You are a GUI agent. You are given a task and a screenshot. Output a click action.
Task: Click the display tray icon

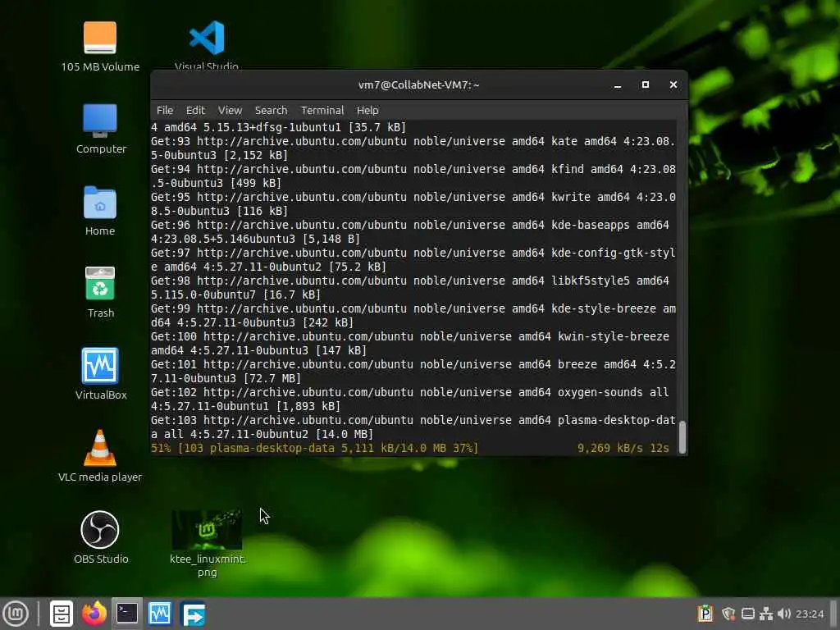coord(748,614)
